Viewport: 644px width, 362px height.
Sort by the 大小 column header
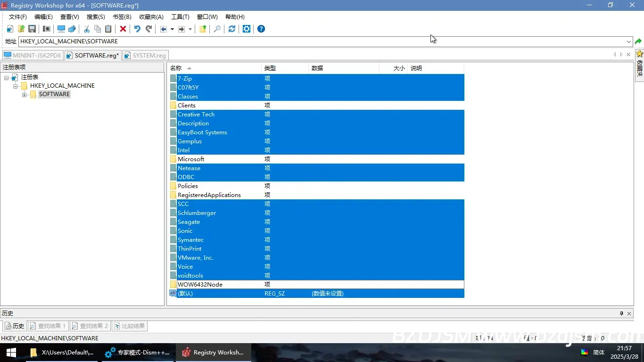click(394, 68)
